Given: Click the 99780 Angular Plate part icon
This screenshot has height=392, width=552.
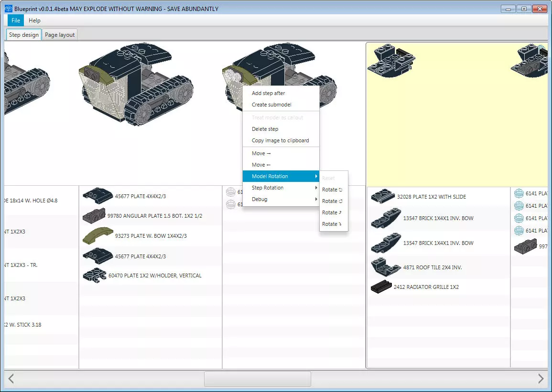Looking at the screenshot, I should coord(94,216).
